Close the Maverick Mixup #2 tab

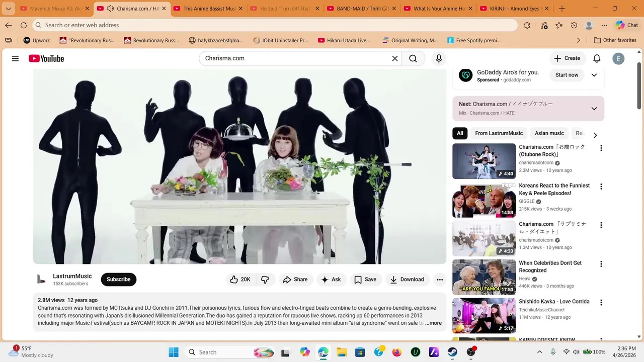tap(87, 9)
